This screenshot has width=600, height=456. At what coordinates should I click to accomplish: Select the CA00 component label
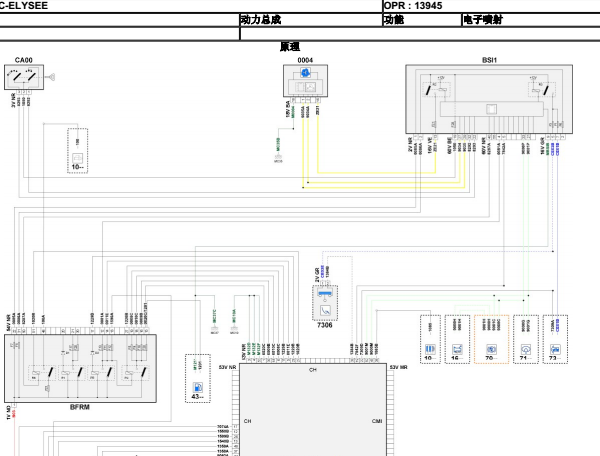[24, 60]
